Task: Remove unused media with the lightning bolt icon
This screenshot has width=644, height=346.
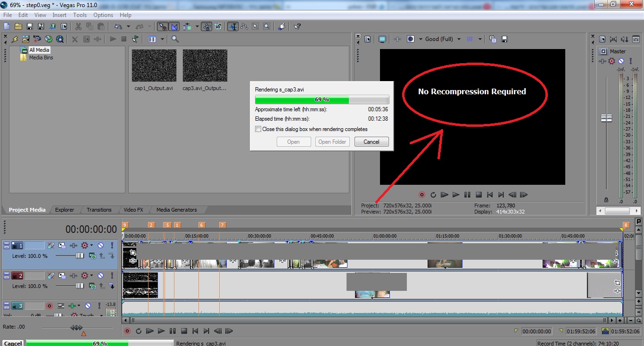Action: tap(15, 39)
